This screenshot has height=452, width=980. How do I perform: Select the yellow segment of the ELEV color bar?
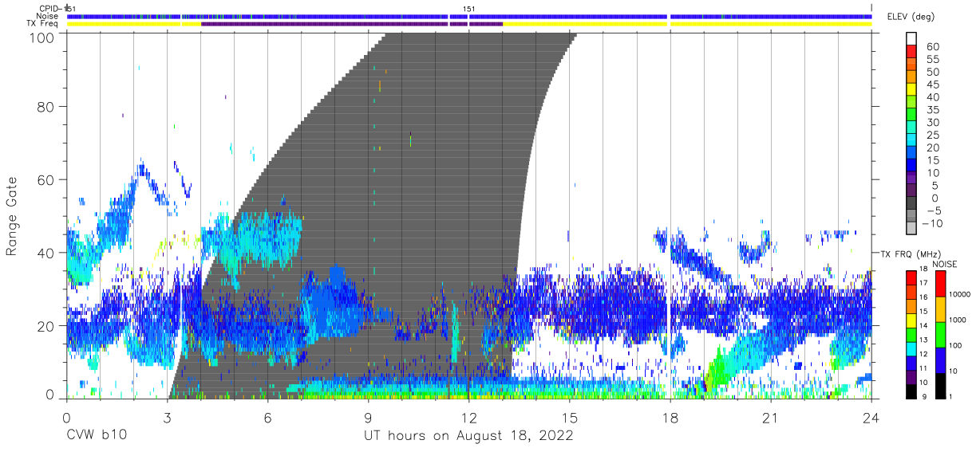click(911, 89)
